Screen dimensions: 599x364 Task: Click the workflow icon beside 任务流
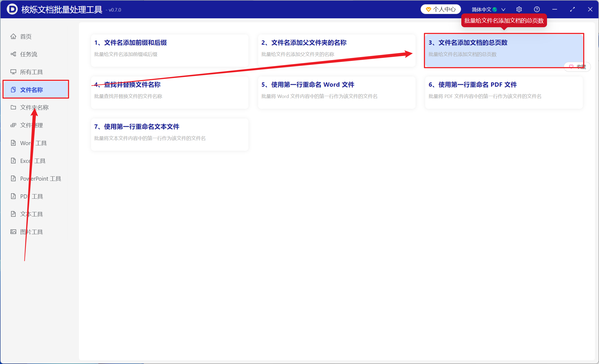tap(13, 54)
